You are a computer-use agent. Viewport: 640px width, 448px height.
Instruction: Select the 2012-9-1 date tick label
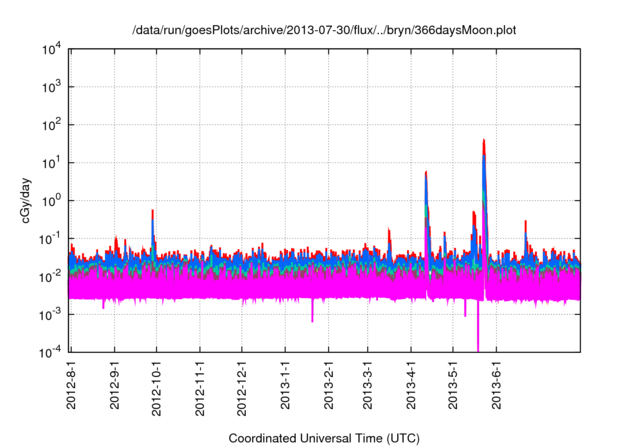115,388
